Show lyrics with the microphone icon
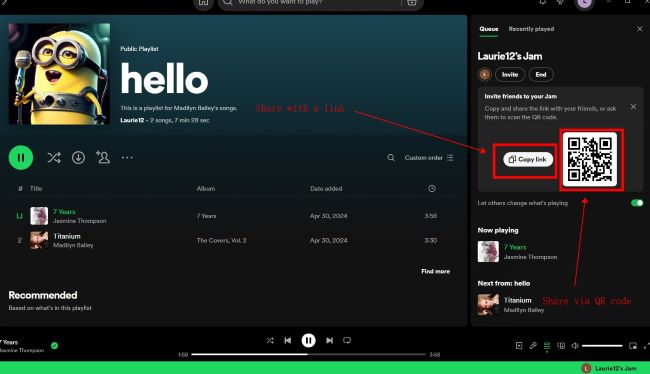 (x=533, y=345)
